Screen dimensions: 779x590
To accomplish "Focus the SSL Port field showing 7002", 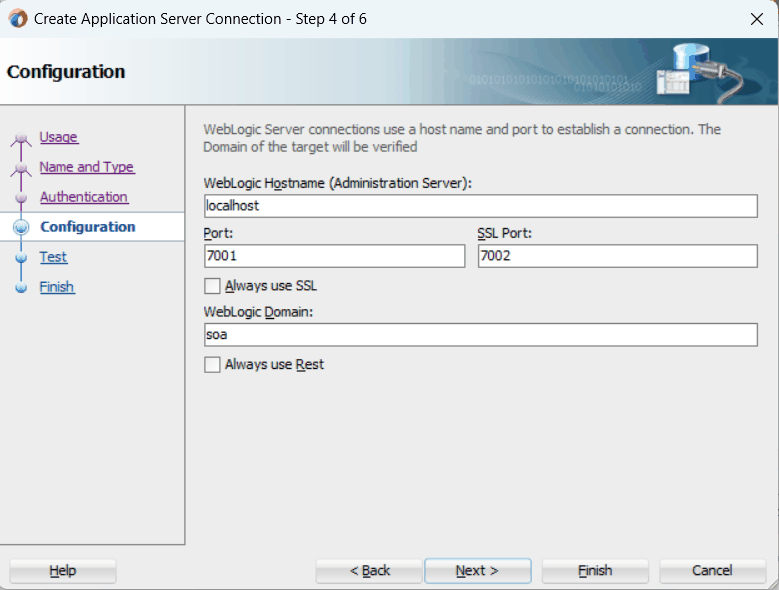I will pos(618,256).
